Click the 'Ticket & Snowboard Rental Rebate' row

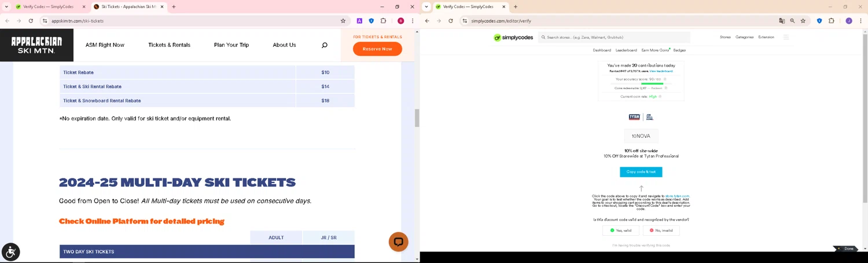click(207, 101)
